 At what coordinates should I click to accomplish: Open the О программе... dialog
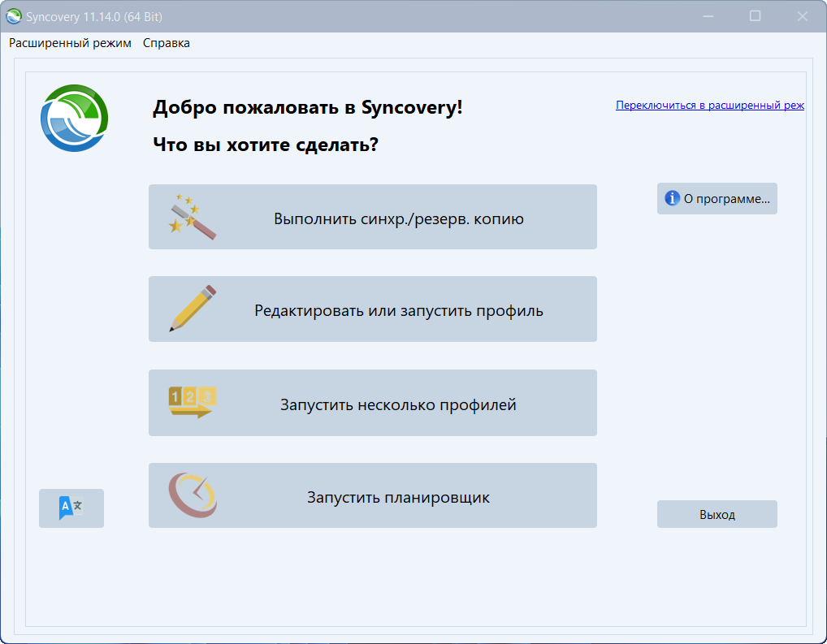pyautogui.click(x=717, y=198)
